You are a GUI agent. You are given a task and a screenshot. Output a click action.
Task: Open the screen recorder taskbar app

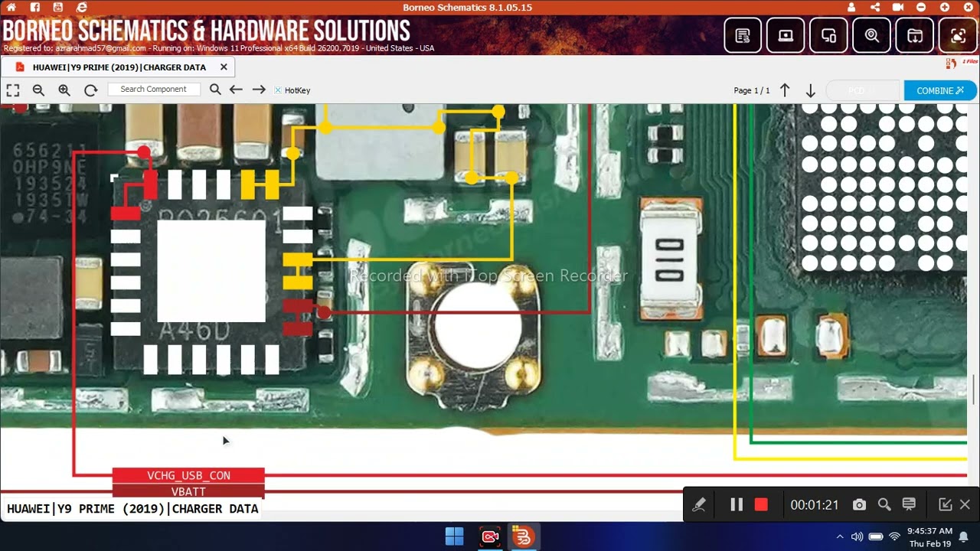pos(490,536)
